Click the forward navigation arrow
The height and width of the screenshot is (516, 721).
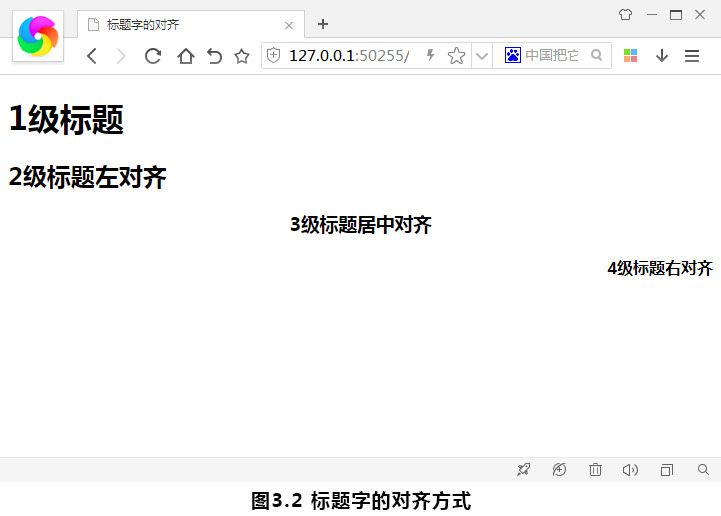(x=121, y=56)
